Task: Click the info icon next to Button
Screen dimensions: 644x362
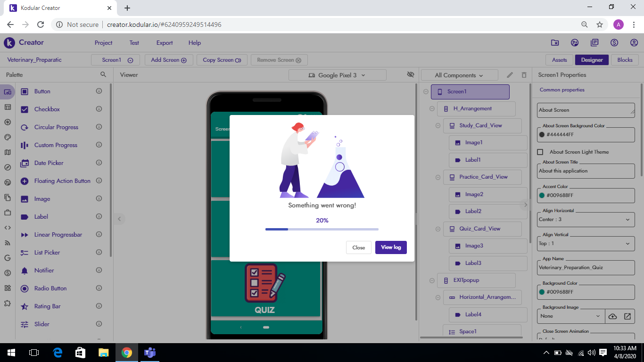Action: 99,91
